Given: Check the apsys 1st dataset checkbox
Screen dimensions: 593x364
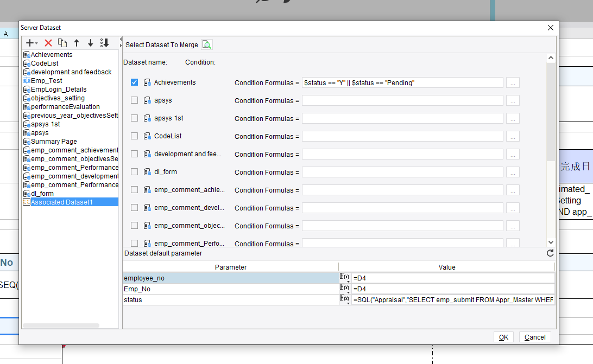Looking at the screenshot, I should (x=134, y=118).
